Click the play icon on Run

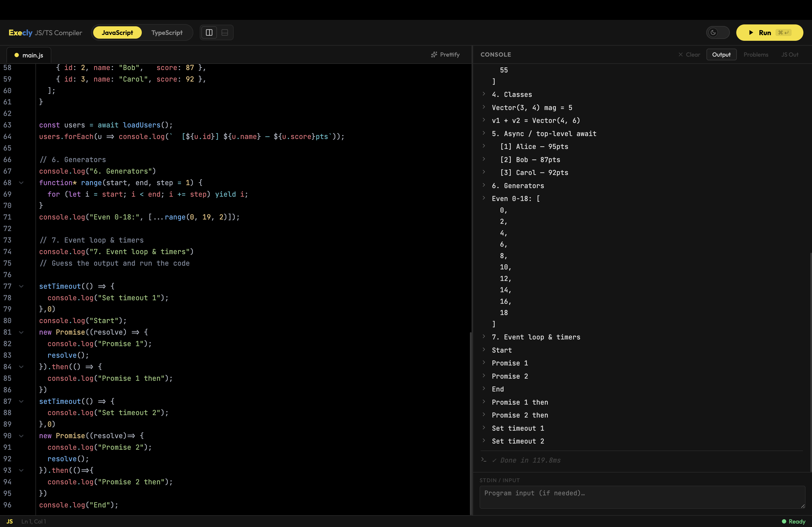(x=751, y=33)
